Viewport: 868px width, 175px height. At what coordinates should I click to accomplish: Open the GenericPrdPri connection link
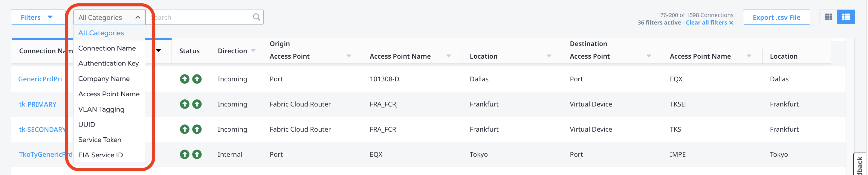40,79
